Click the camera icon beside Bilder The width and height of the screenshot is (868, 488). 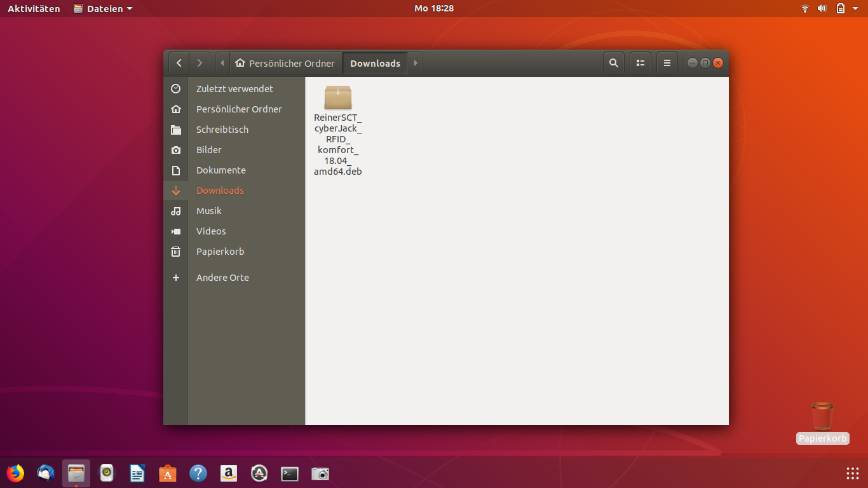coord(176,150)
